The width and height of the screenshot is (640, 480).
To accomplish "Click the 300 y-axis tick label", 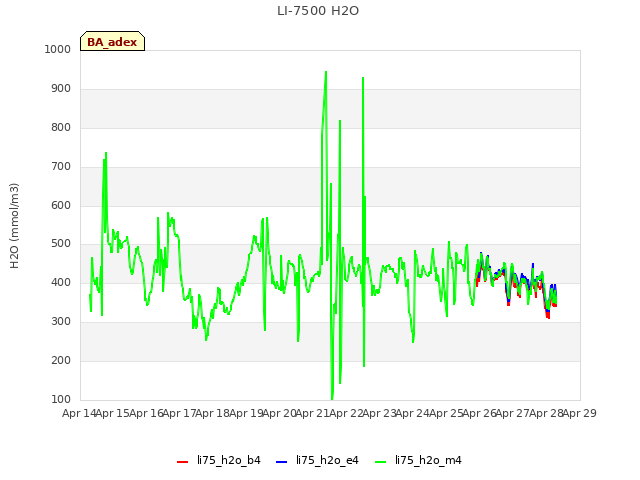I will click(61, 322).
